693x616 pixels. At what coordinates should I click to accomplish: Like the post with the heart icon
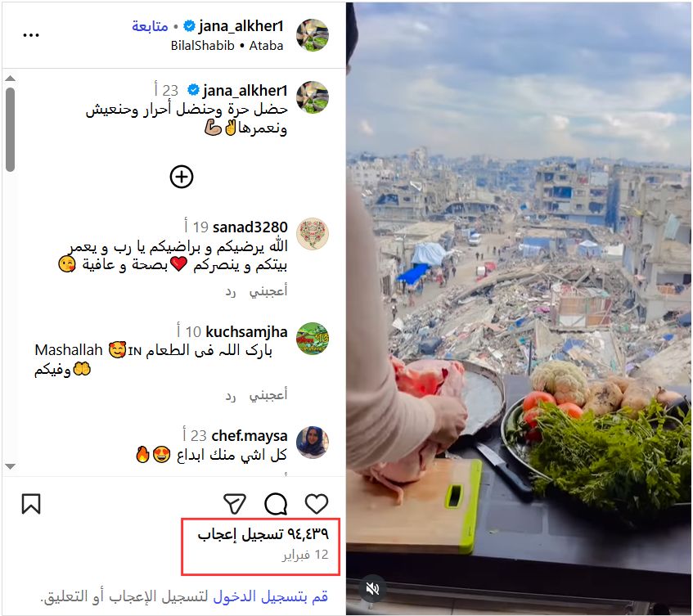pyautogui.click(x=317, y=504)
